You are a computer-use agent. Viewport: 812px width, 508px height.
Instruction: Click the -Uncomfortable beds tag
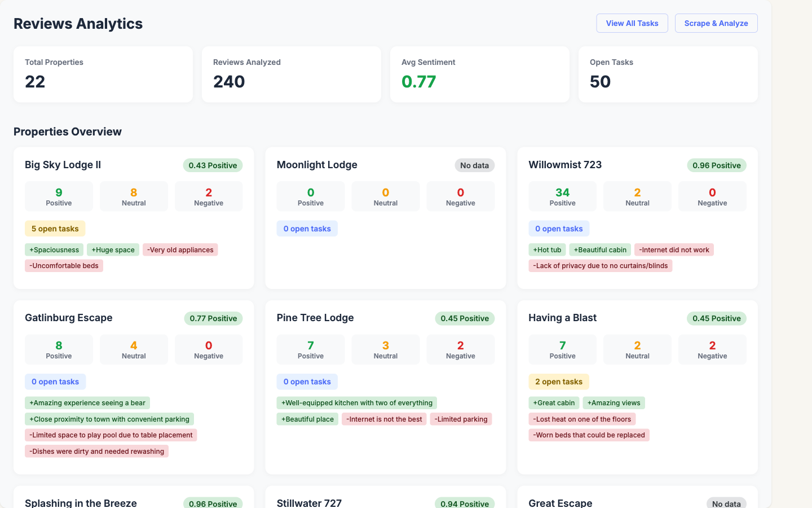[64, 266]
